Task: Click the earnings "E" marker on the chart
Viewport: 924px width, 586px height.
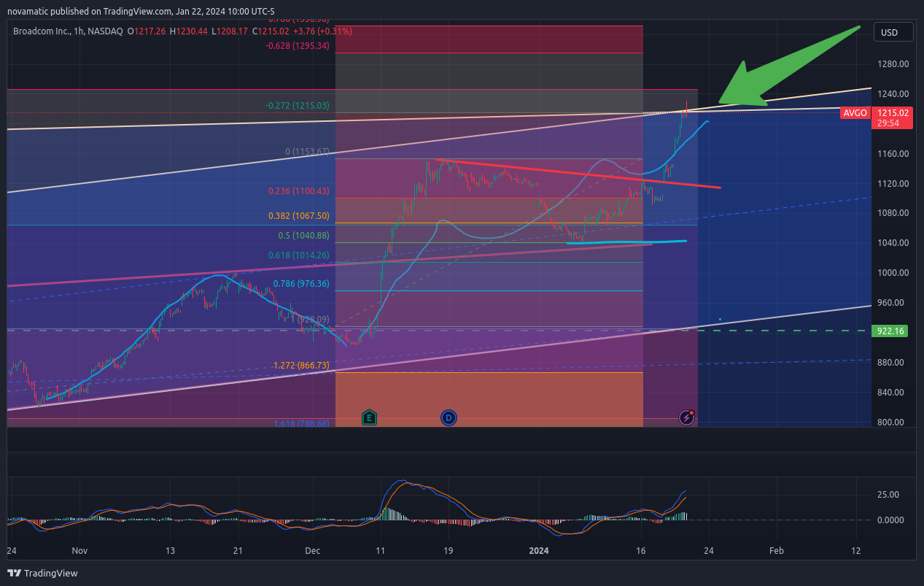Action: click(369, 417)
